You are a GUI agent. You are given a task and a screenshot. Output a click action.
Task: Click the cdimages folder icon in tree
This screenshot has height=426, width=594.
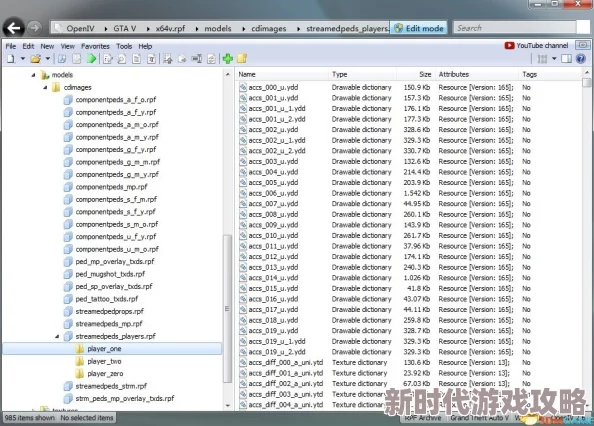coord(56,87)
